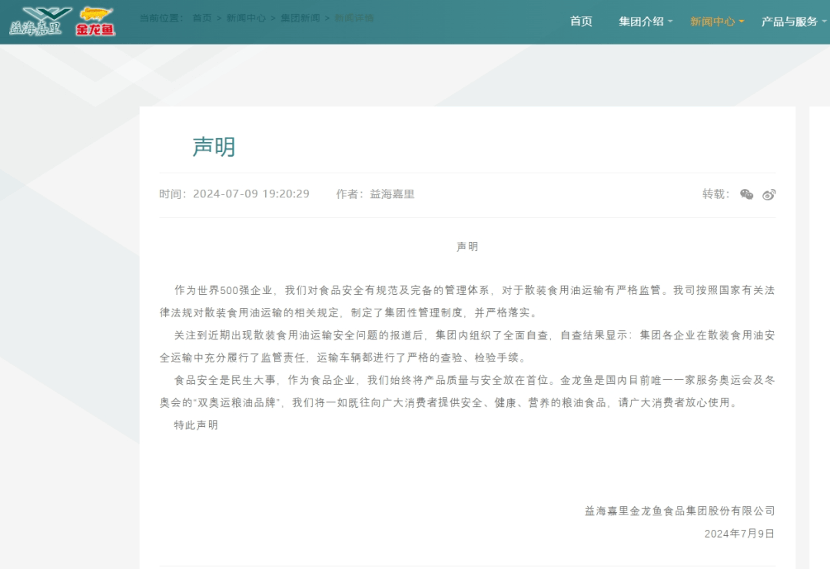
Task: Click the large 声明 article title
Action: [x=214, y=147]
